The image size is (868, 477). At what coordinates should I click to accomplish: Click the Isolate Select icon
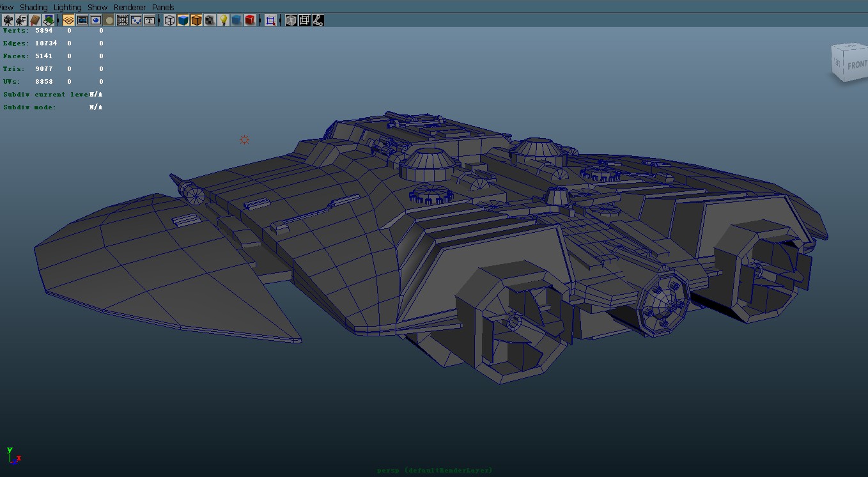271,20
